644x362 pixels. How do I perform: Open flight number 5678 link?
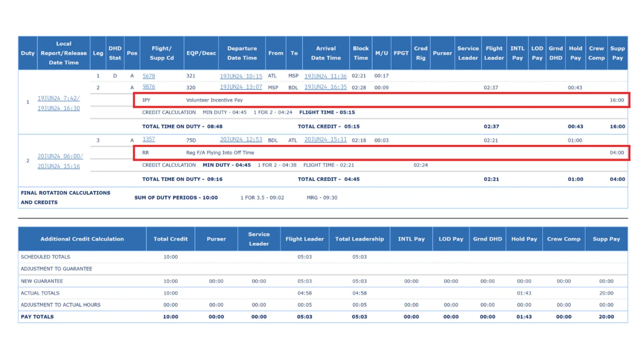[x=149, y=76]
